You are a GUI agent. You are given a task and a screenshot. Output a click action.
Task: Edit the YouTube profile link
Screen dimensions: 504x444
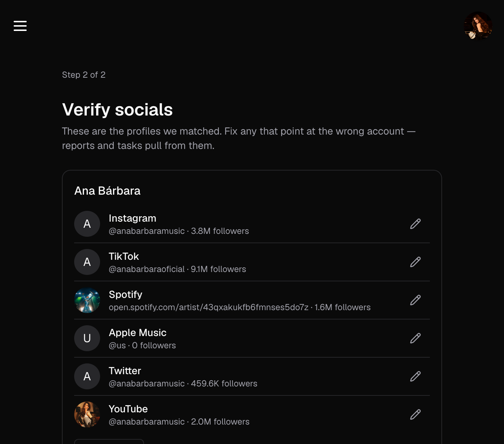pos(415,414)
